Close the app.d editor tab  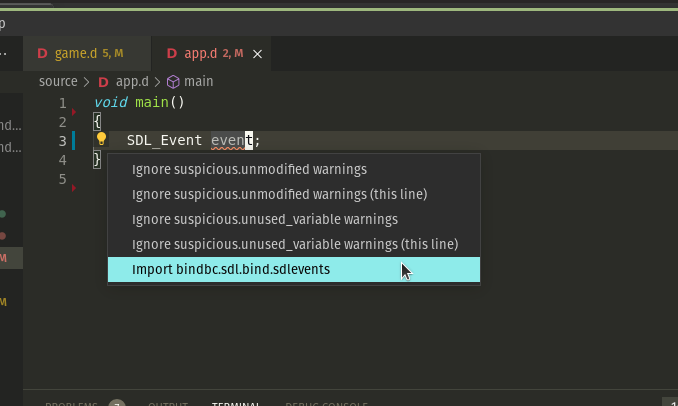point(257,54)
